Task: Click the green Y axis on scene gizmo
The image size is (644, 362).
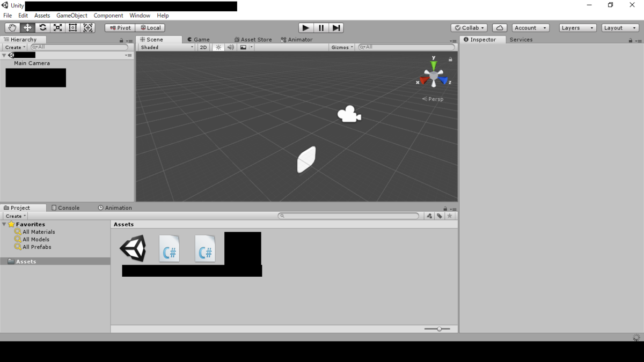Action: (434, 65)
